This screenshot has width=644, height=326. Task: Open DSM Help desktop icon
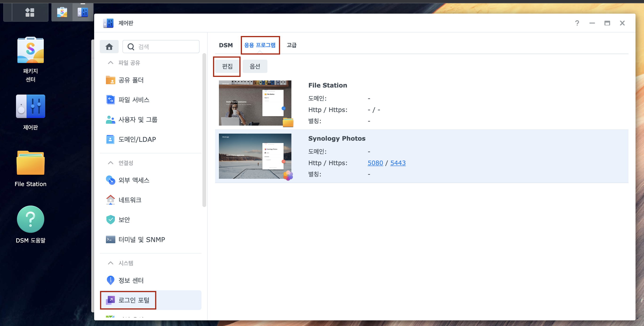click(31, 219)
